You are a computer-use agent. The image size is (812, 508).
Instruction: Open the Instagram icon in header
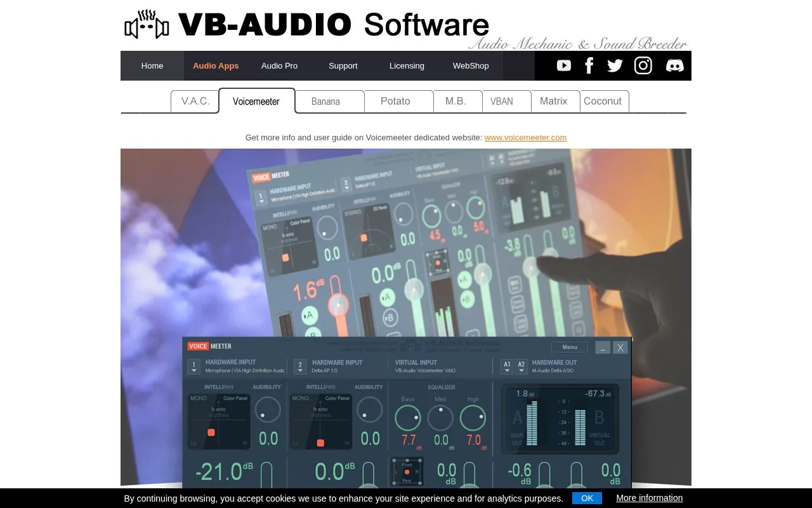(x=643, y=65)
